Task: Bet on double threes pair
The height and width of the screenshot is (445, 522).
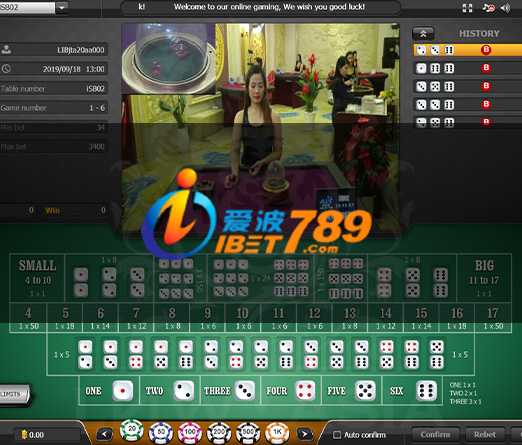Action: 137,282
